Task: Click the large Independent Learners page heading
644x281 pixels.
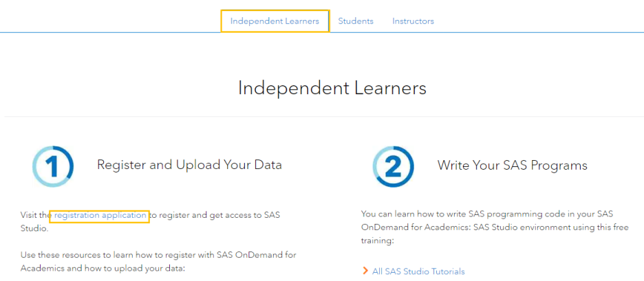Action: (332, 89)
